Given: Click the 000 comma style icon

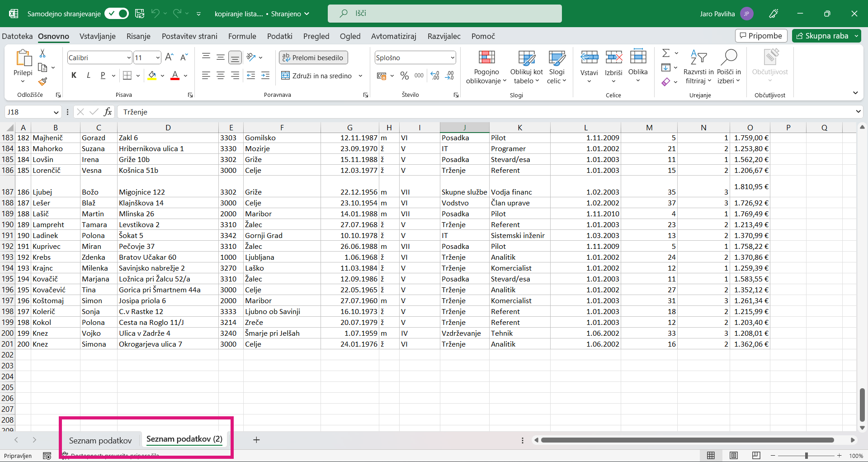Looking at the screenshot, I should [x=419, y=76].
